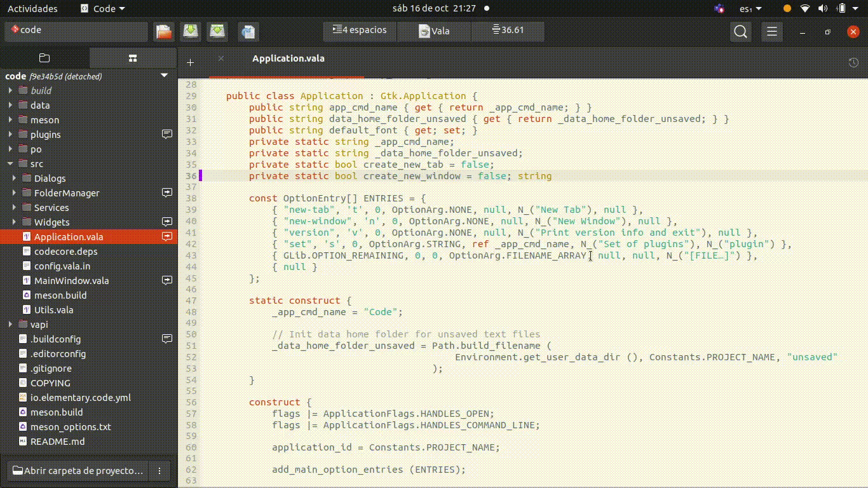The width and height of the screenshot is (868, 488).
Task: Click the revert document icon
Action: [248, 31]
